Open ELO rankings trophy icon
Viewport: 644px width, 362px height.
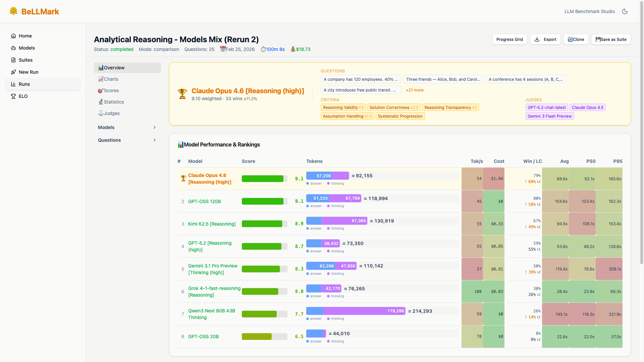pos(13,96)
